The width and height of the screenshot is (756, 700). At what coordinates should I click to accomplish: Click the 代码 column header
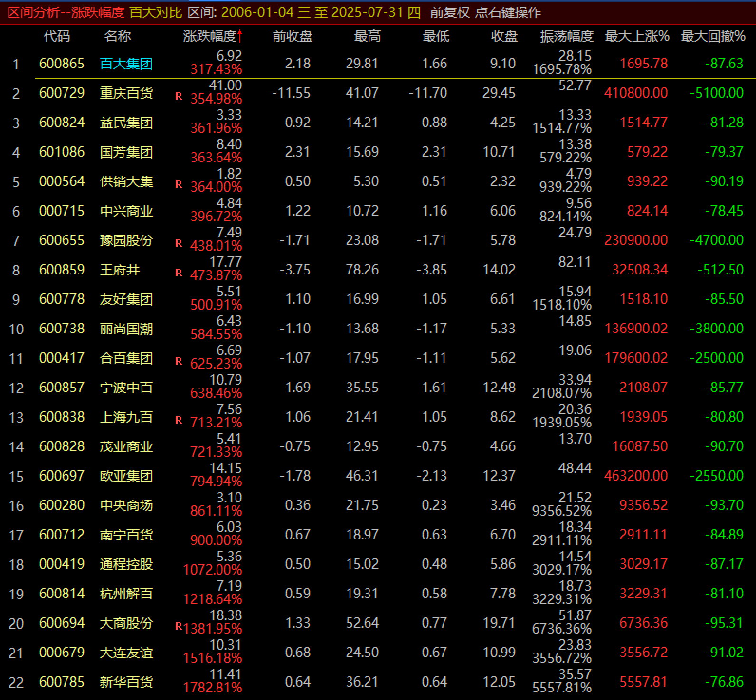pyautogui.click(x=57, y=36)
